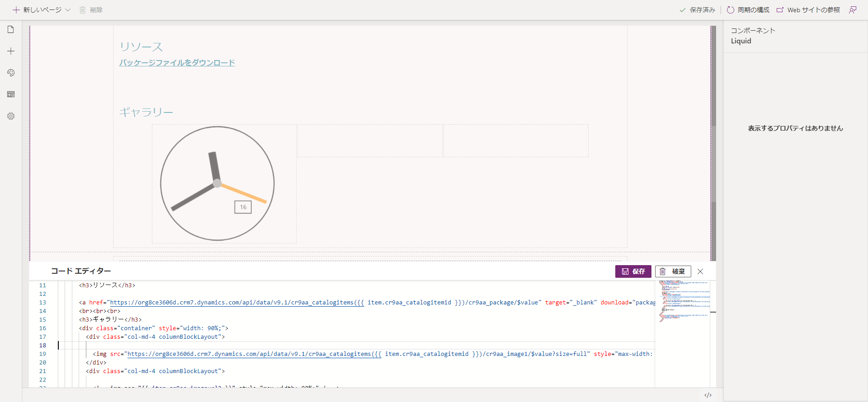This screenshot has width=868, height=402.
Task: Click the パッケージファイルをダウンロード link
Action: (x=177, y=63)
